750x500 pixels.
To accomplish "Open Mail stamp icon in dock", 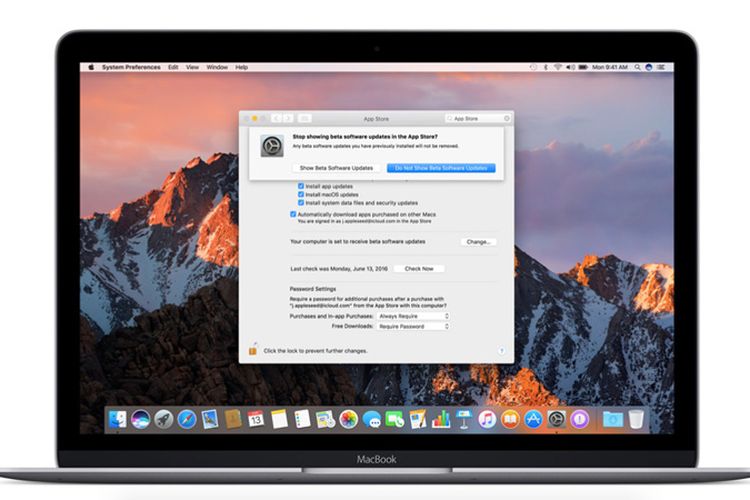I will coord(210,420).
